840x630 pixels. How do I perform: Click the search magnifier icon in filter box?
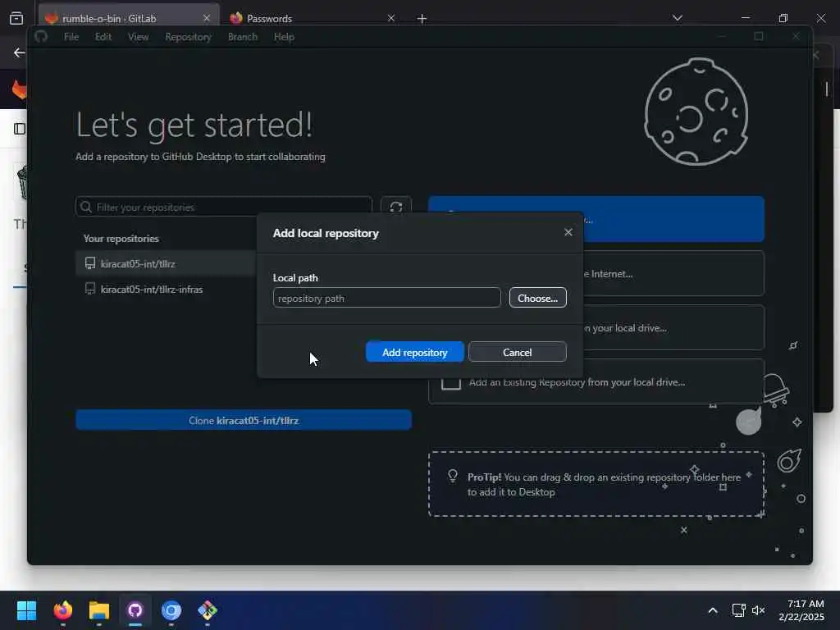tap(85, 207)
